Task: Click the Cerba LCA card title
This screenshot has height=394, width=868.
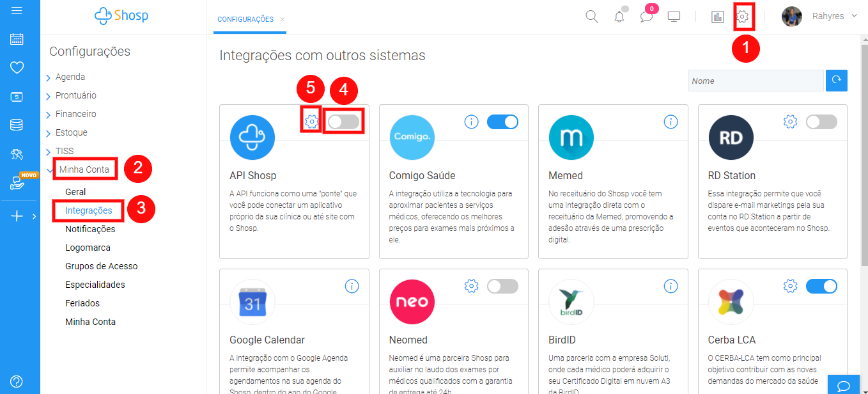Action: coord(731,340)
